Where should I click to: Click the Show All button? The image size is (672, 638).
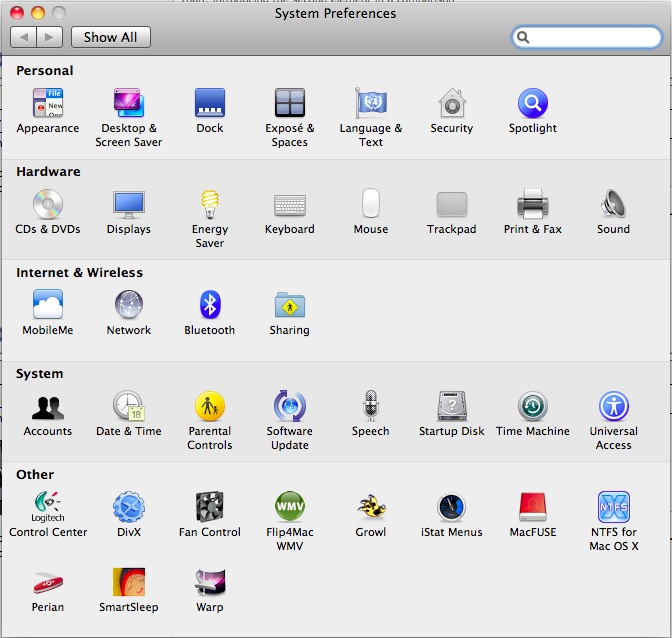tap(110, 37)
